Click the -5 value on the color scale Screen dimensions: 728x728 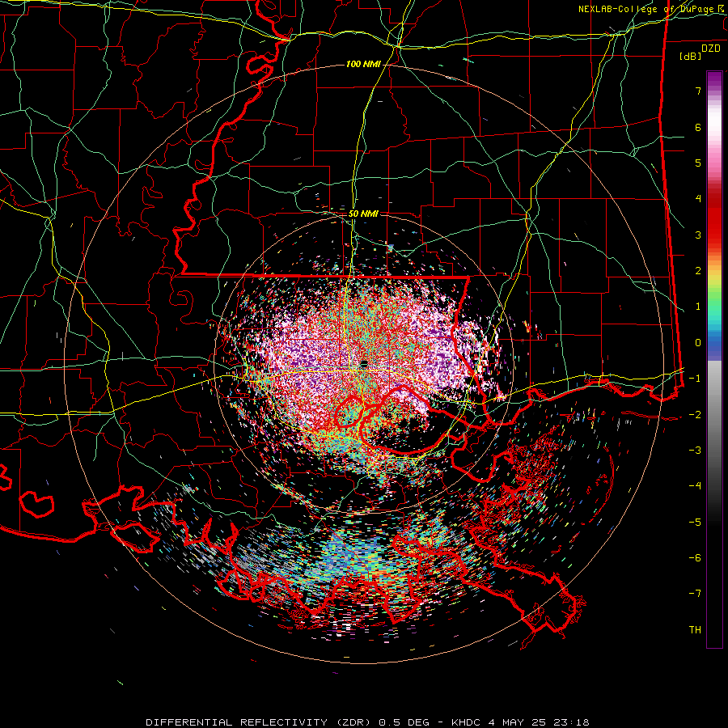695,523
